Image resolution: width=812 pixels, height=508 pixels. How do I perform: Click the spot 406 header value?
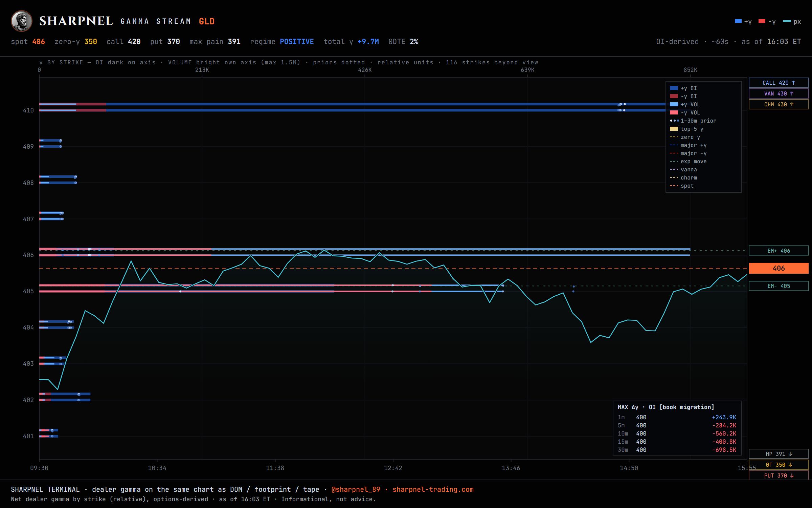point(38,41)
